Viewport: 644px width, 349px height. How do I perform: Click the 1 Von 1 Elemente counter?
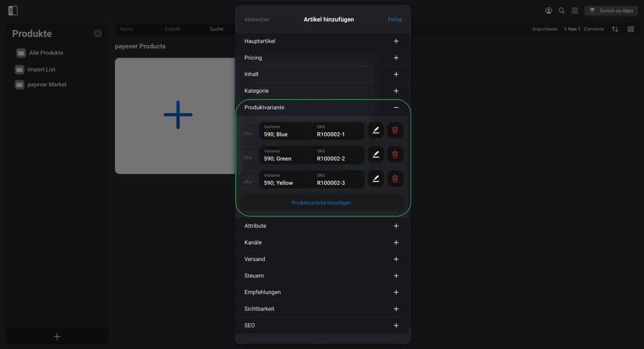[584, 29]
